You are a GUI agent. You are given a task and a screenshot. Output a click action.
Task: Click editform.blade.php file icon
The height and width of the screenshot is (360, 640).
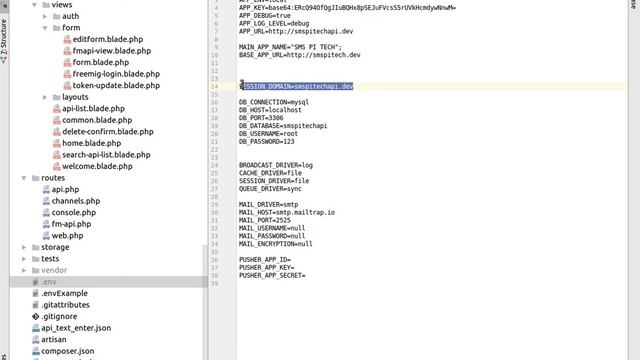67,39
